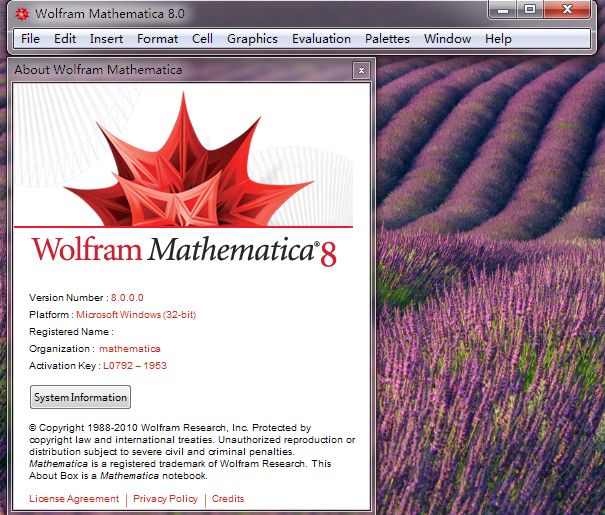This screenshot has width=605, height=515.
Task: Close the About Wolfram Mathematica dialog
Action: [361, 70]
